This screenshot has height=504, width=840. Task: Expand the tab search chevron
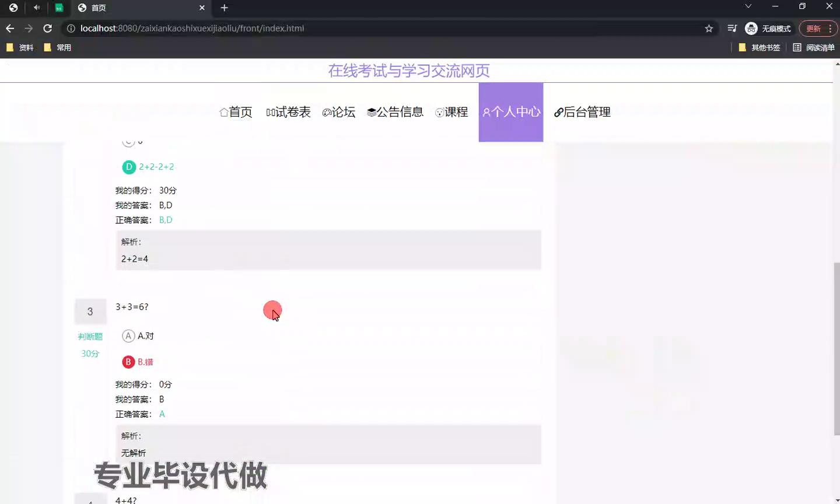pos(748,6)
